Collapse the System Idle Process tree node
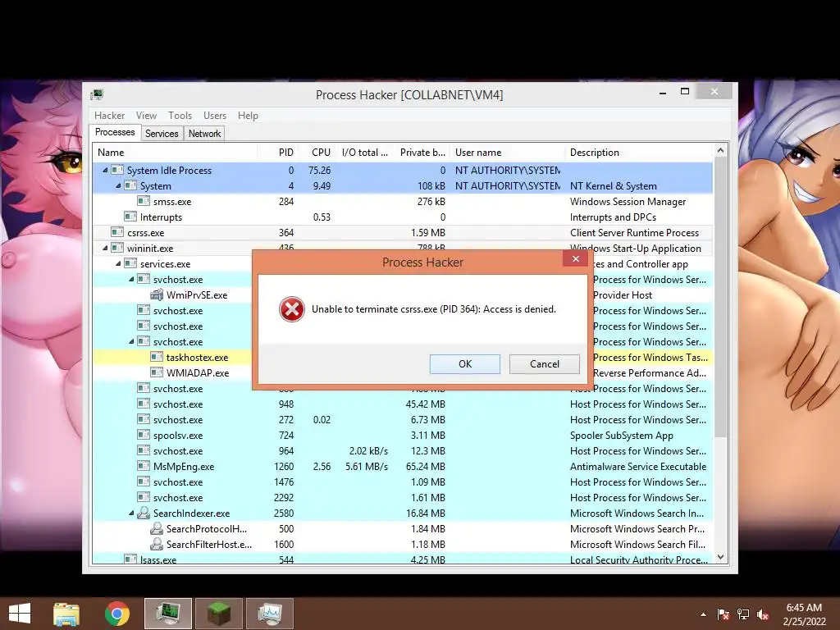The height and width of the screenshot is (630, 840). [105, 171]
